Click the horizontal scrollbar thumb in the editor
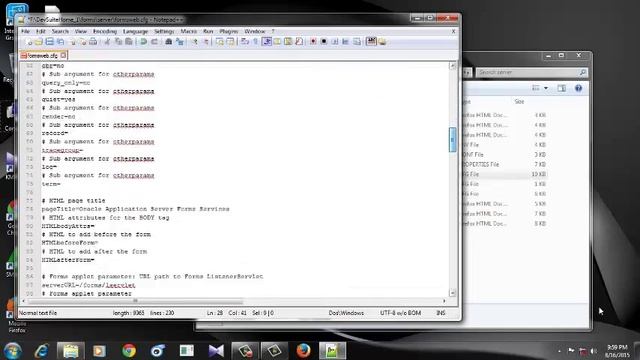The height and width of the screenshot is (360, 640). coord(136,301)
